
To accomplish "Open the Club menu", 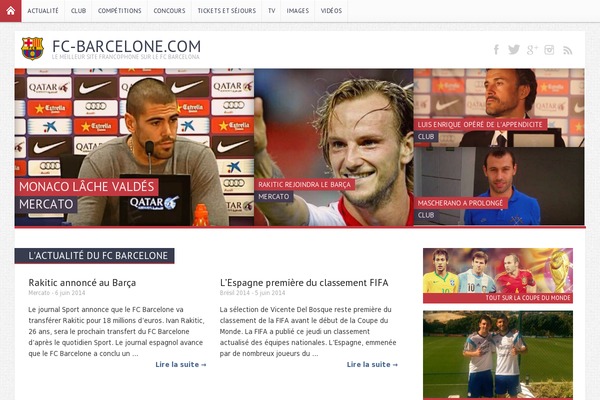I will 78,11.
